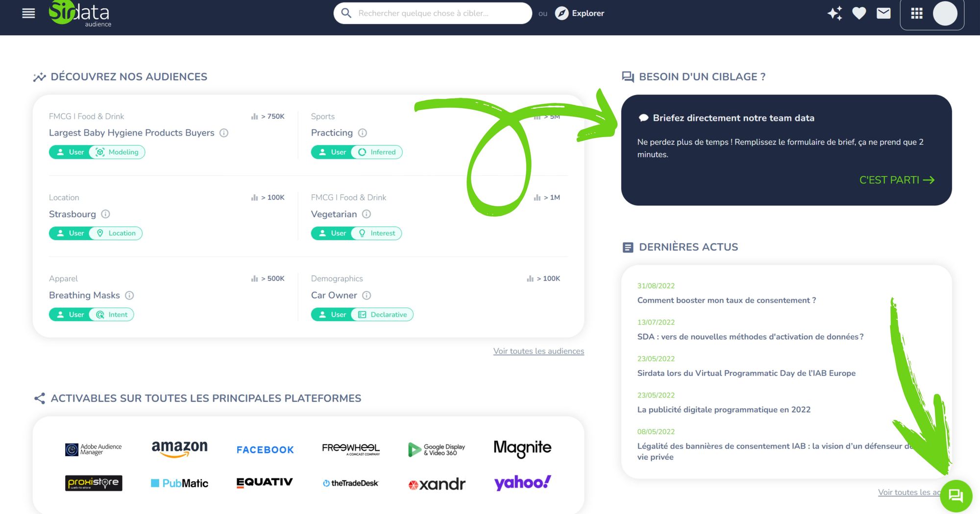Open the Explorer compass button
Viewport: 980px width, 514px height.
pos(580,13)
